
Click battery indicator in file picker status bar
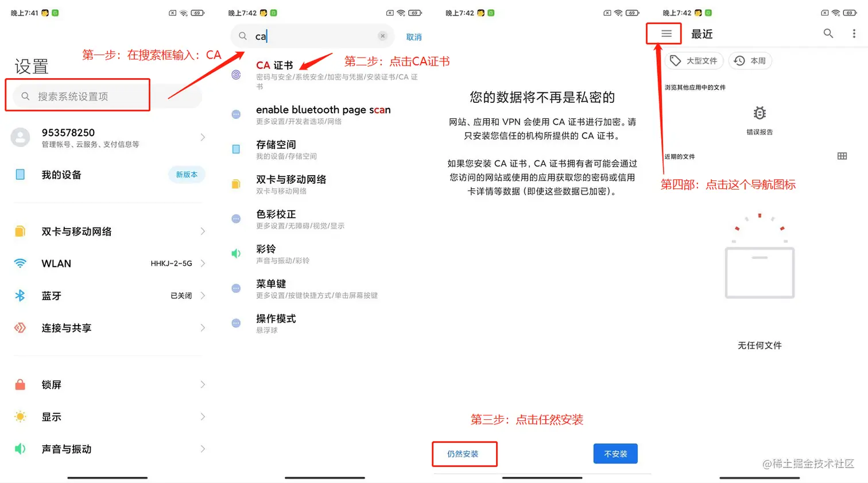[x=850, y=13]
